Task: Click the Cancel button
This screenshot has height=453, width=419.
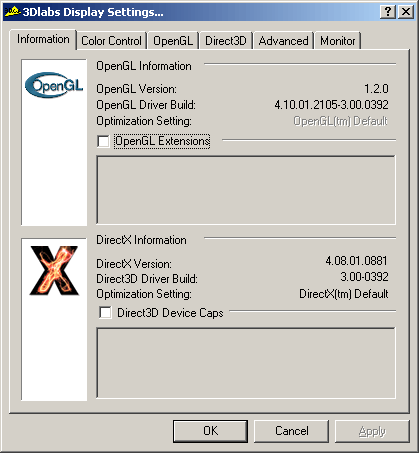Action: pyautogui.click(x=291, y=431)
